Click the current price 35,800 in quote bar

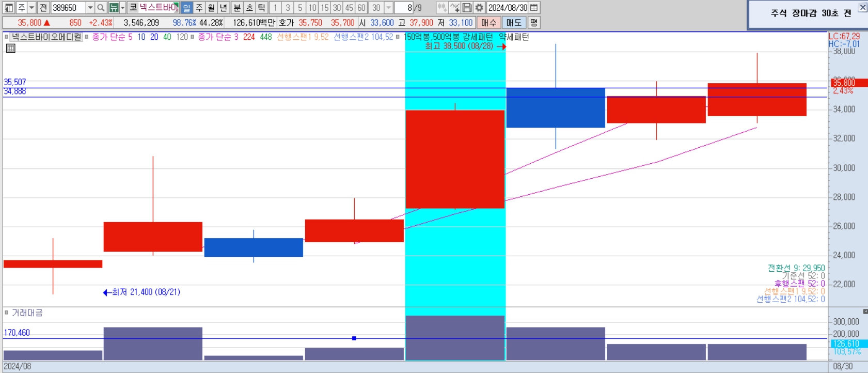[x=29, y=23]
